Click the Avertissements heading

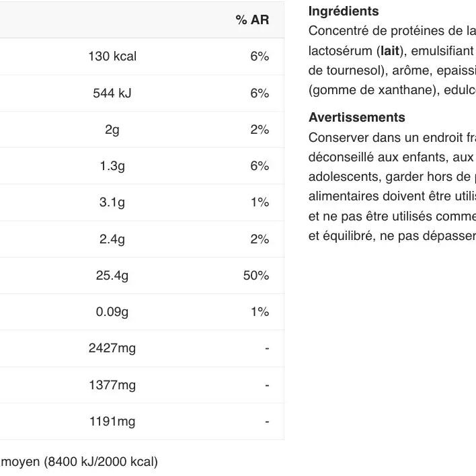[x=356, y=118]
